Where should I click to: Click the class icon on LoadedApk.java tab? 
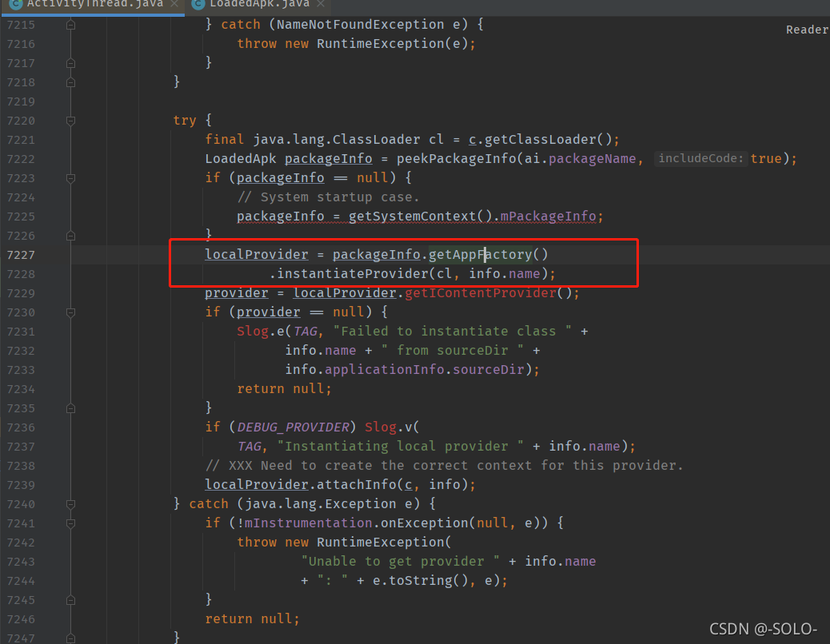[198, 4]
